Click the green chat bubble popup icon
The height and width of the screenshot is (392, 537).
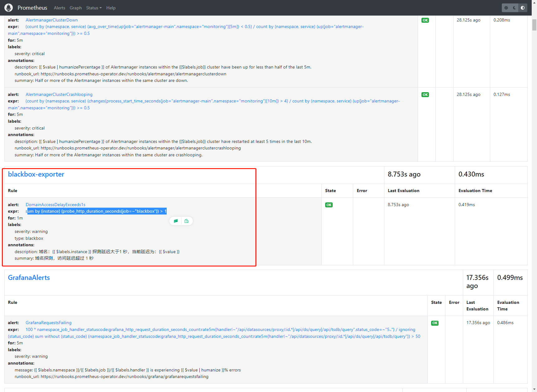tap(176, 221)
